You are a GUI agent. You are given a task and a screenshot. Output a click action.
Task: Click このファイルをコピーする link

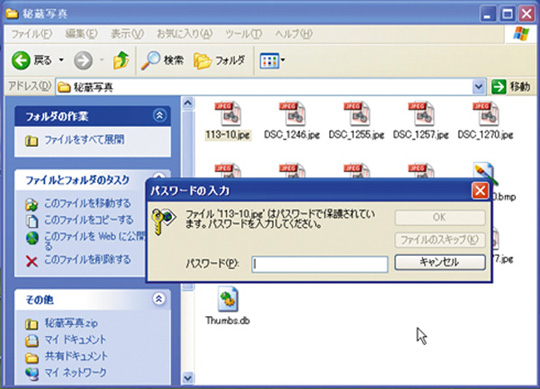pos(89,220)
